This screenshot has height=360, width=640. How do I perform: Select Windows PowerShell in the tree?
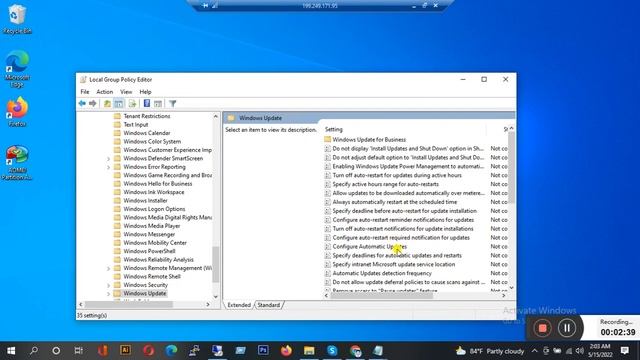click(x=149, y=251)
